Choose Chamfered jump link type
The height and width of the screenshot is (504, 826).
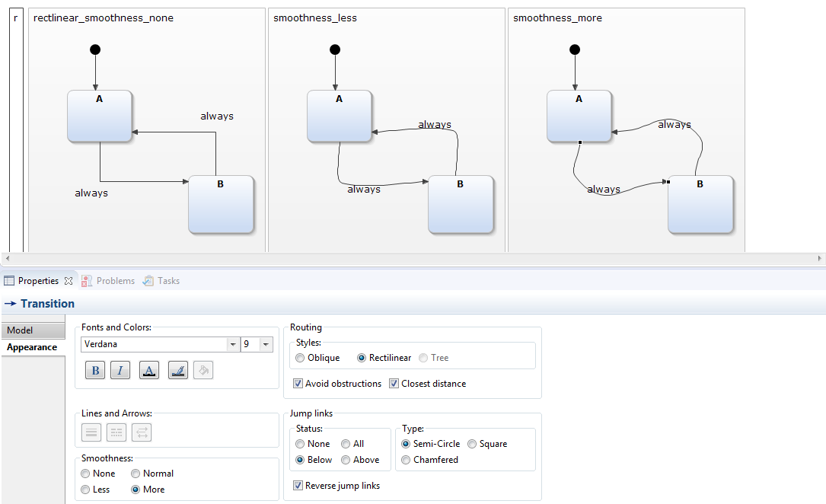[x=406, y=459]
